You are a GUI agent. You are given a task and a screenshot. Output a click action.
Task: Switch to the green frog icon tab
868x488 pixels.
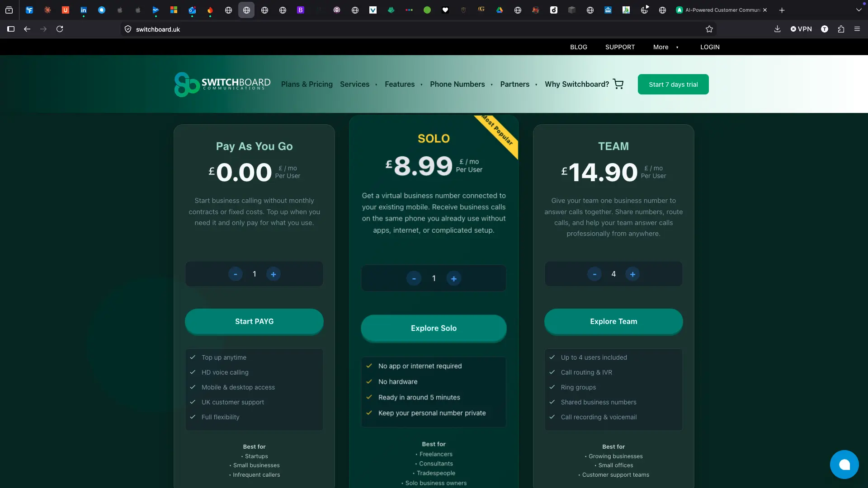391,10
